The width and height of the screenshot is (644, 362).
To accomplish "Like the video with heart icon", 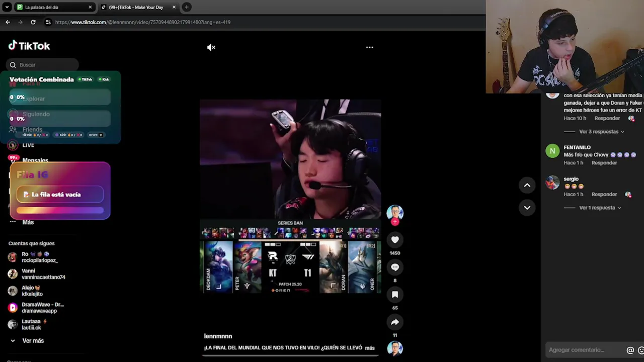I will [395, 240].
